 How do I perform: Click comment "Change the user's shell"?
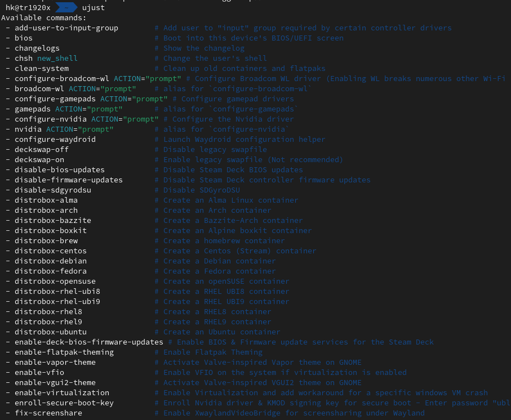coord(215,59)
